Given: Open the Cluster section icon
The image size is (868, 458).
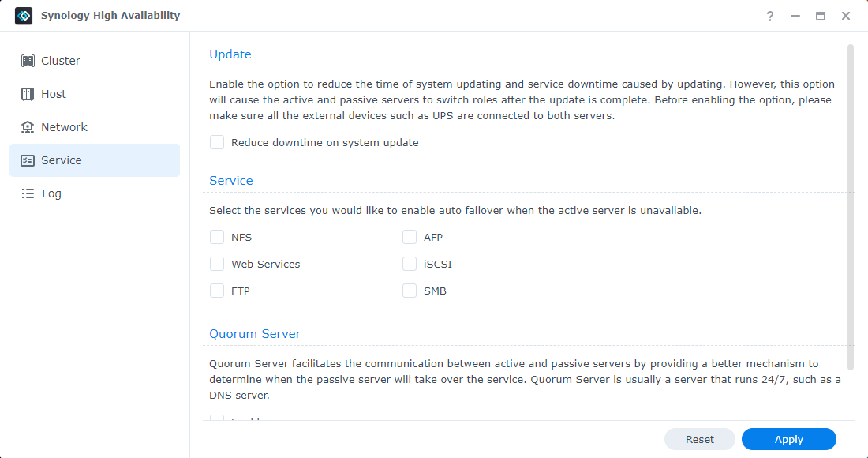Looking at the screenshot, I should point(29,60).
